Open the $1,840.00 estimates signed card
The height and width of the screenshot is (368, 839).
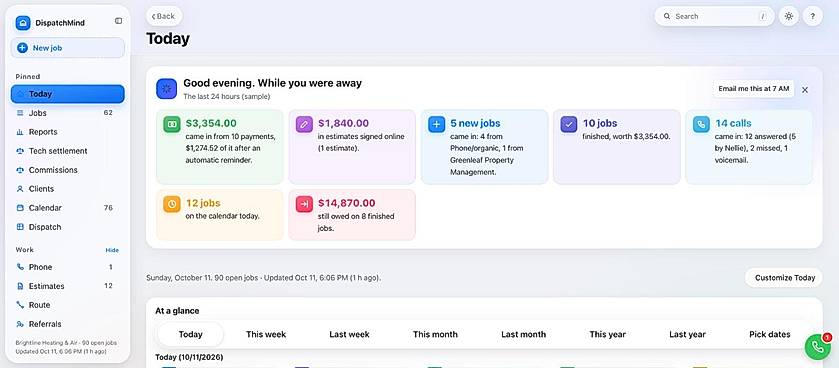tap(352, 147)
